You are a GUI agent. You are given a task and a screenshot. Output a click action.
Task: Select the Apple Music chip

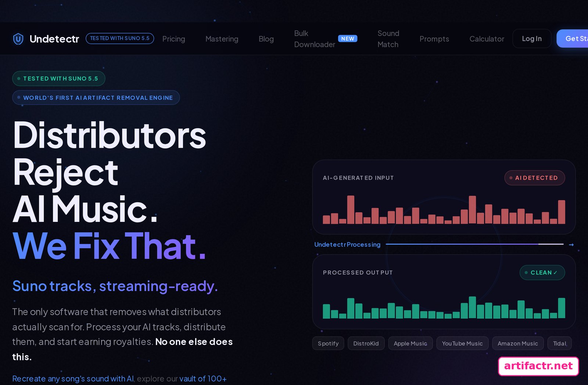pyautogui.click(x=410, y=343)
